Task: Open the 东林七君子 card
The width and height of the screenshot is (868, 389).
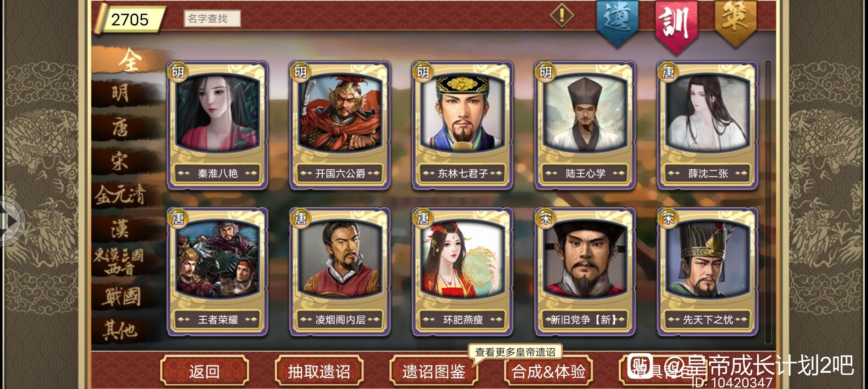Action: (x=462, y=125)
